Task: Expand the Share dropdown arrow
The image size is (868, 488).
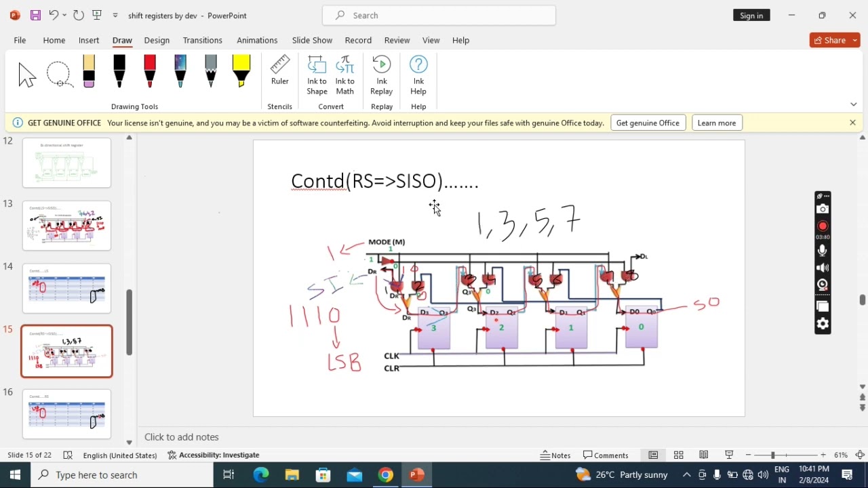Action: tap(855, 40)
